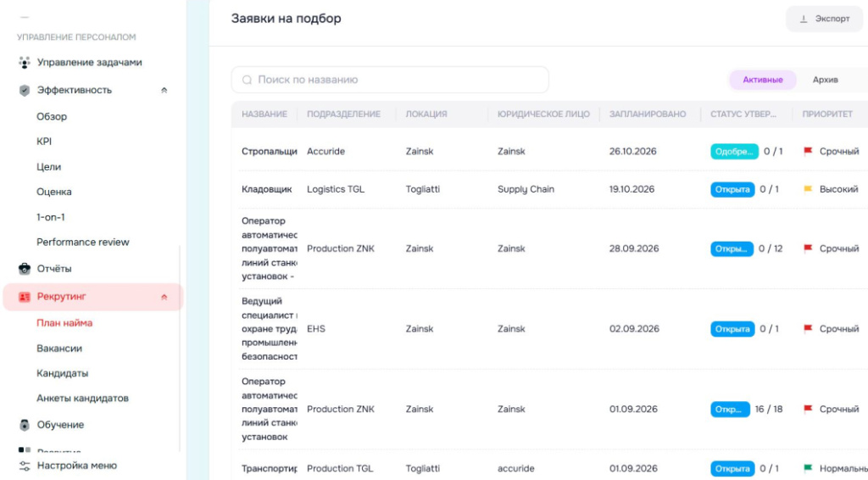Open Кандидаты page
This screenshot has height=480, width=868.
(62, 374)
